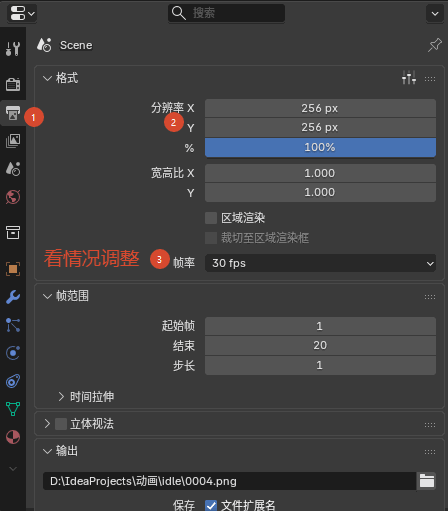Enable the 区域渲染 checkbox
The height and width of the screenshot is (511, 448).
[x=211, y=218]
